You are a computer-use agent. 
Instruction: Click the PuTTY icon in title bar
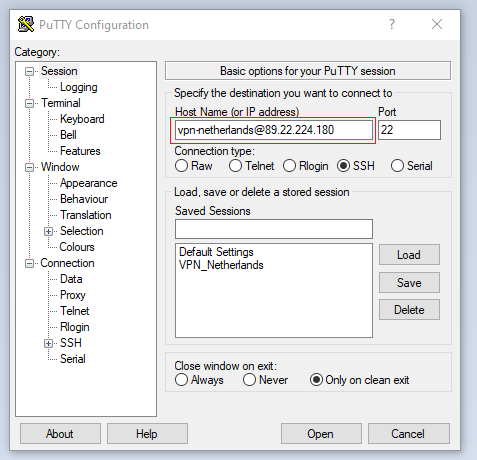[26, 24]
